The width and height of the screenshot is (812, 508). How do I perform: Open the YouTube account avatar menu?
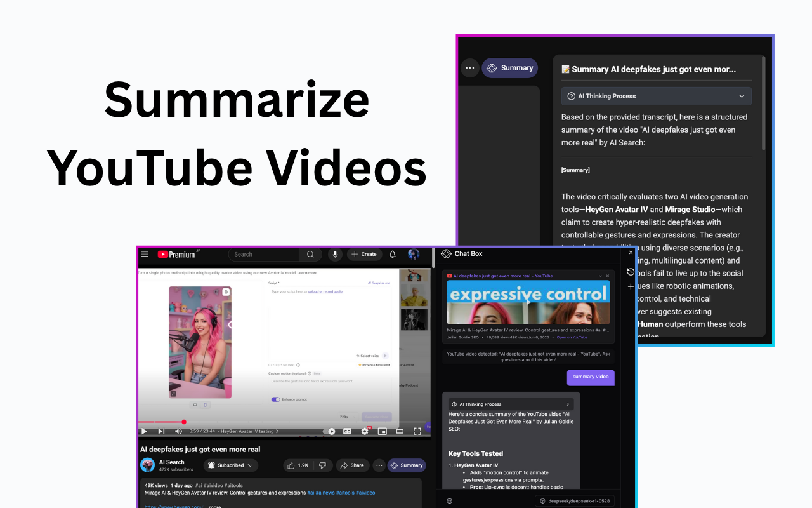coord(414,254)
